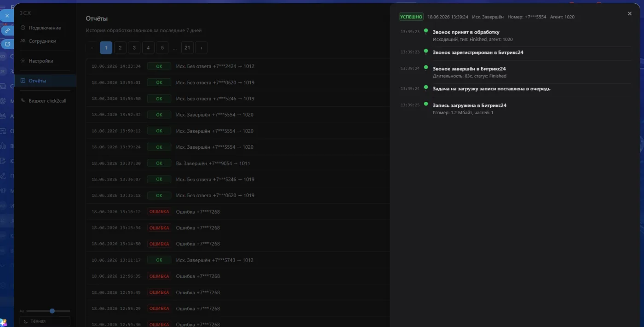Open the 13:50:12 completed call row

coord(238,131)
